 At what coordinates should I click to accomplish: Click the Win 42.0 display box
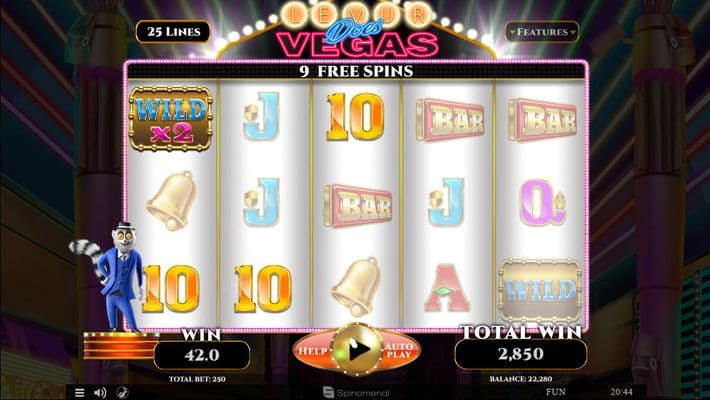click(x=202, y=355)
